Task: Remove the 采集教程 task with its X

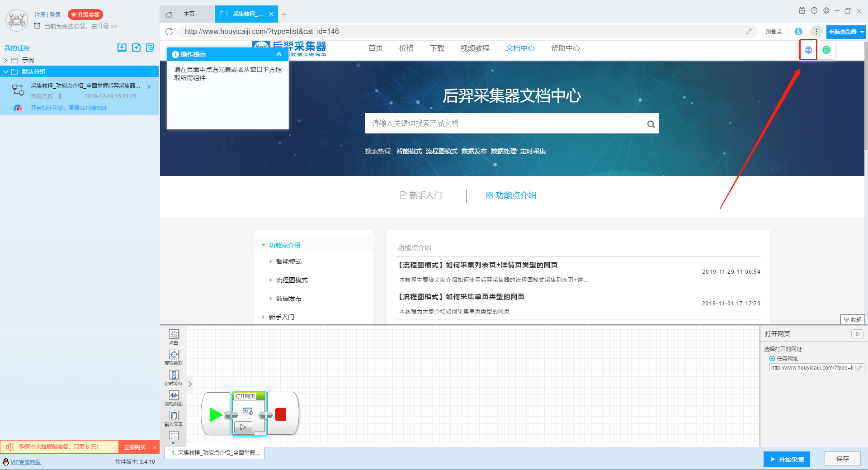Action: click(149, 87)
